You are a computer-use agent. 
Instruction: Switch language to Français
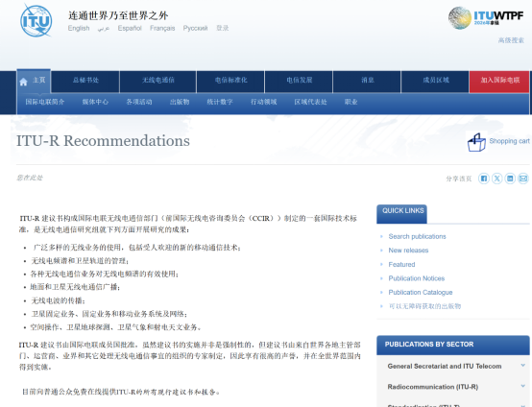(162, 28)
